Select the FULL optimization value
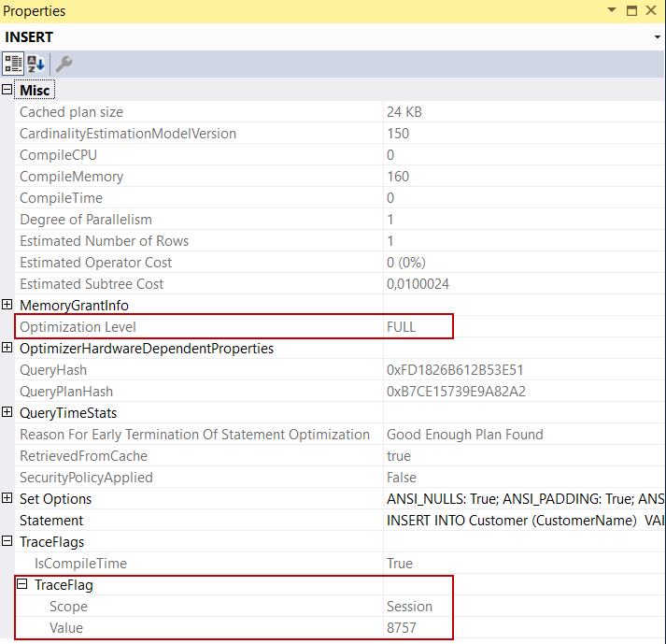This screenshot has height=644, width=666. click(x=401, y=327)
